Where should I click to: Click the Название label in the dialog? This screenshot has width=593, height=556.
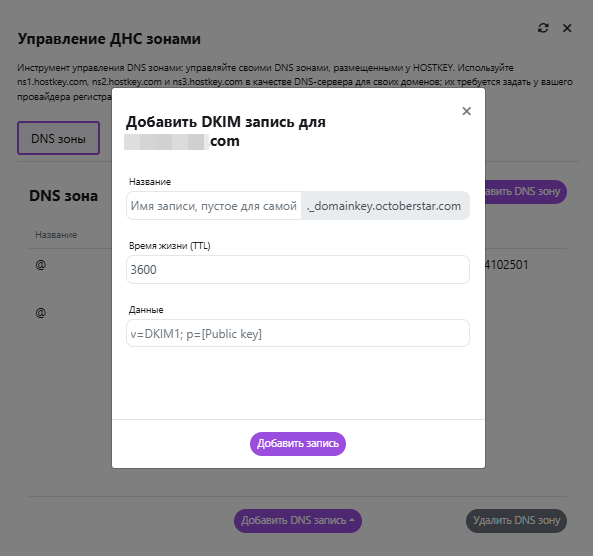(150, 182)
